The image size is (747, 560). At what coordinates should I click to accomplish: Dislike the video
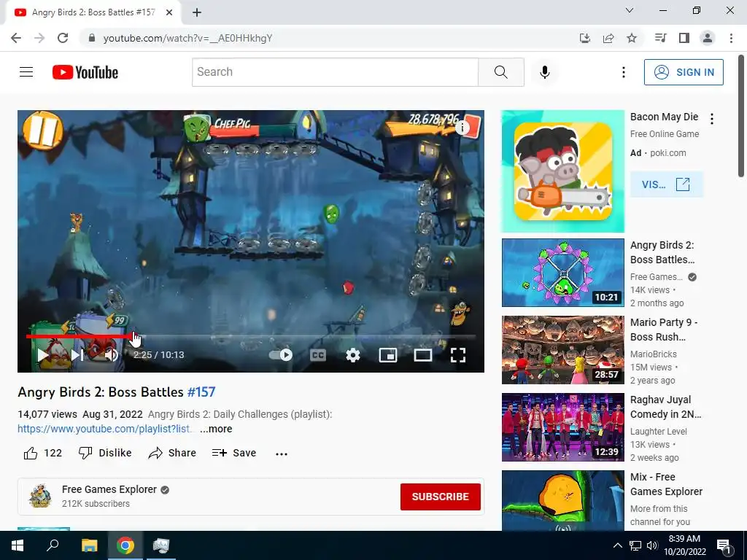[x=105, y=453]
